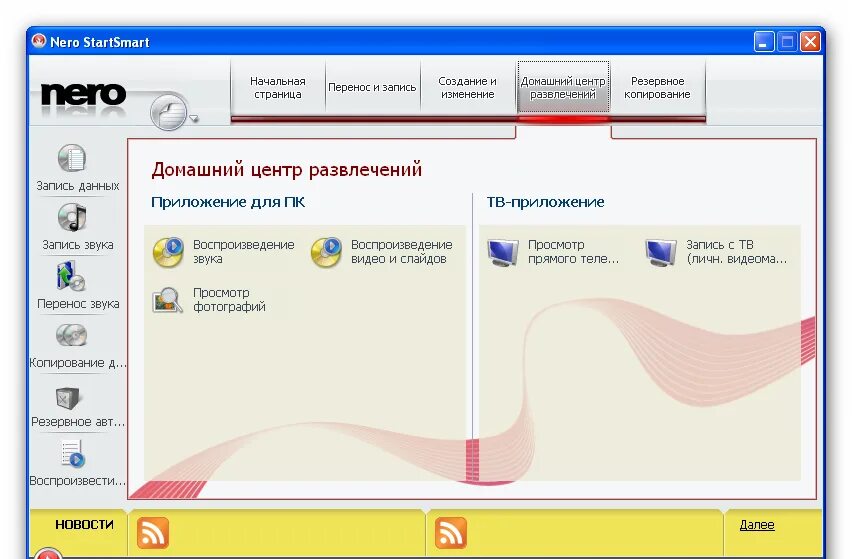Click the second RSS feed icon
Screen dimensions: 852x559
coord(450,533)
